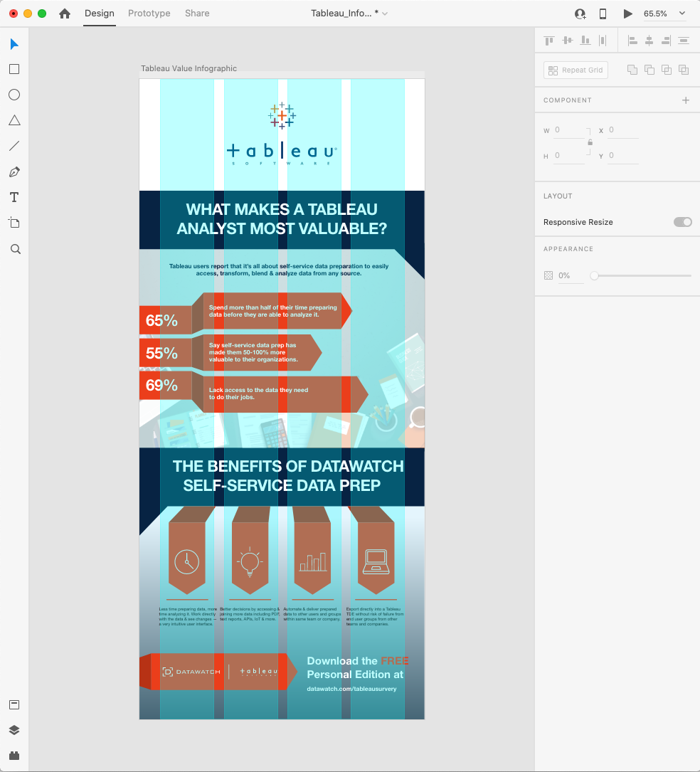Click the Subtract boolean operation icon
The image size is (700, 772).
pyautogui.click(x=649, y=70)
